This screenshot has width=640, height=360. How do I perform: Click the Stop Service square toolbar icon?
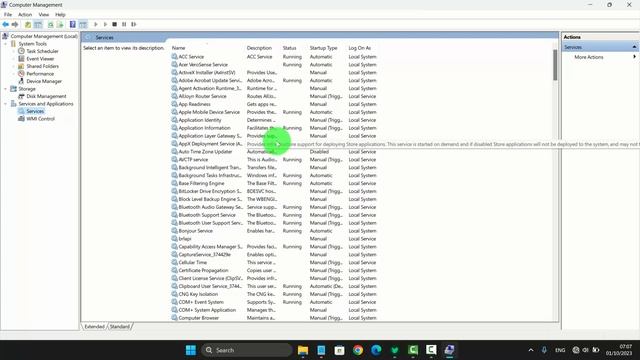click(x=115, y=24)
